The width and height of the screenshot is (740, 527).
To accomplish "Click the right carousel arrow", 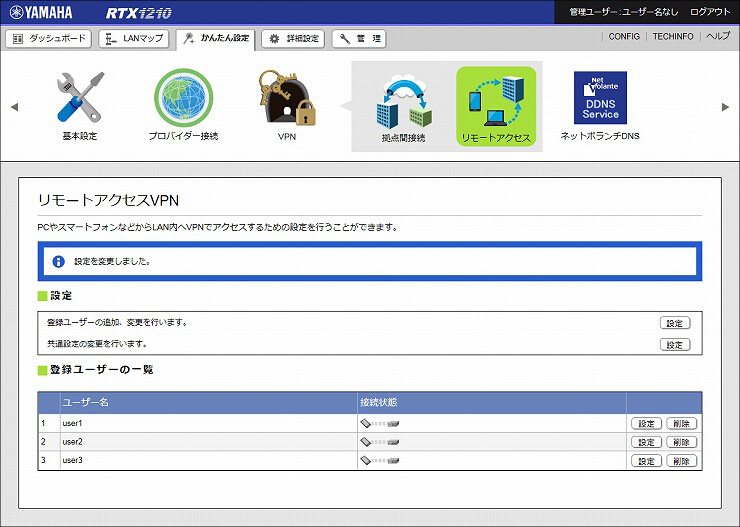I will (x=725, y=107).
